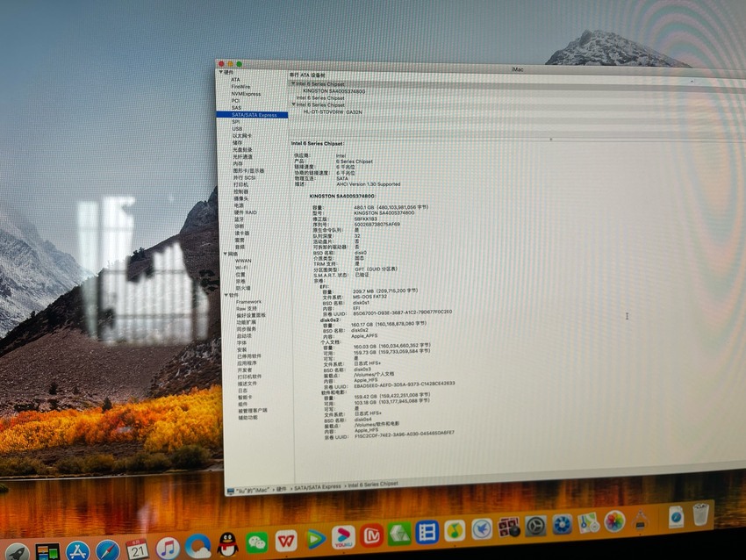Screen dimensions: 746x560
Task: Select PCI in the hardware list
Action: (235, 100)
